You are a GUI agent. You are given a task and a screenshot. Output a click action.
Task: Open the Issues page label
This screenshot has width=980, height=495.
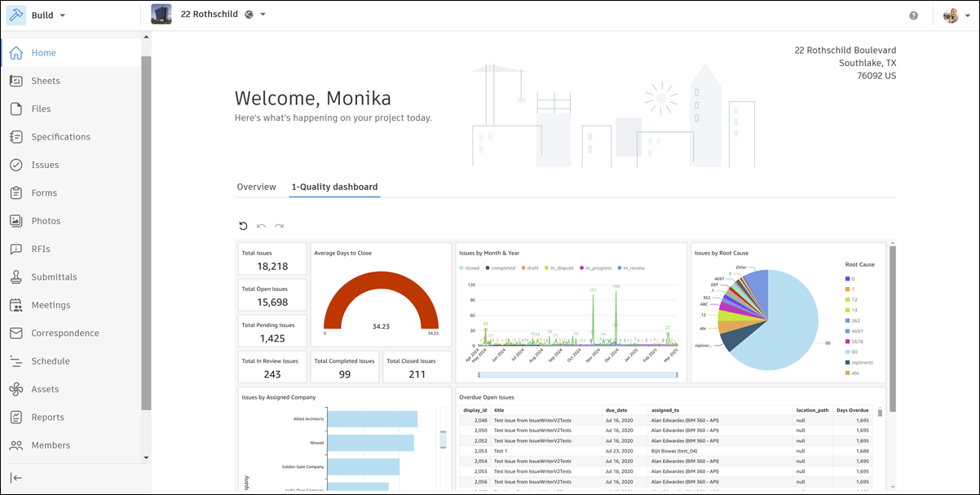45,165
